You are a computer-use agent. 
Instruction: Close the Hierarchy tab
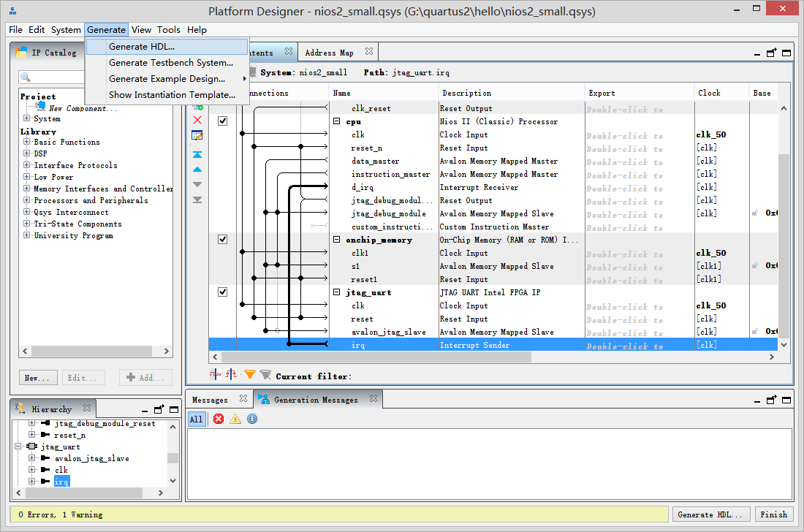click(87, 408)
